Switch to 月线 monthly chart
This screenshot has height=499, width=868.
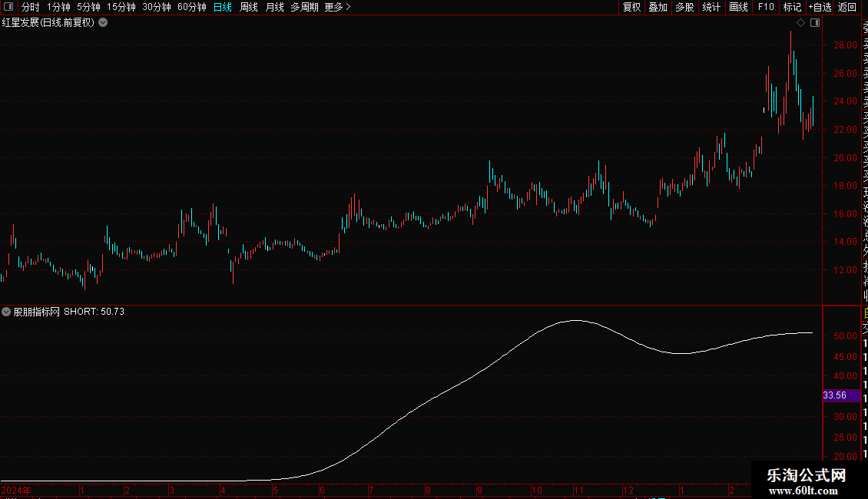pos(274,7)
